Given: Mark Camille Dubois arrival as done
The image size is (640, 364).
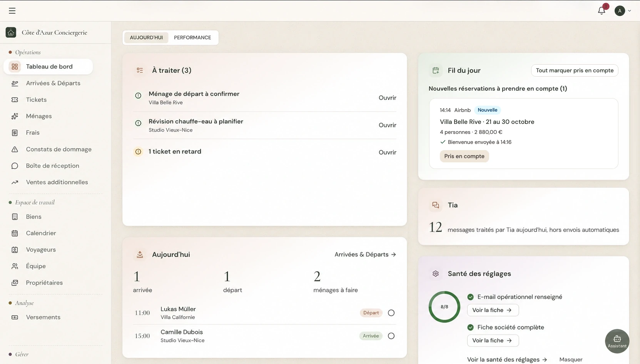Looking at the screenshot, I should pos(391,336).
